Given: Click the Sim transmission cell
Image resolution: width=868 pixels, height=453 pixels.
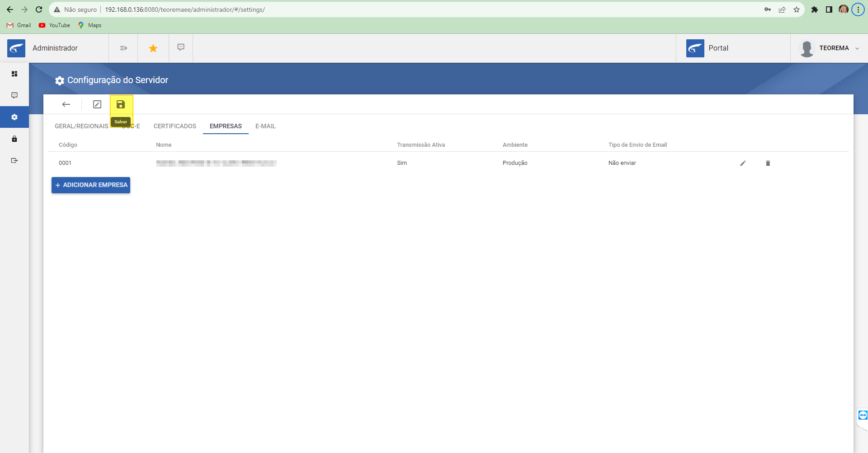Looking at the screenshot, I should [402, 163].
